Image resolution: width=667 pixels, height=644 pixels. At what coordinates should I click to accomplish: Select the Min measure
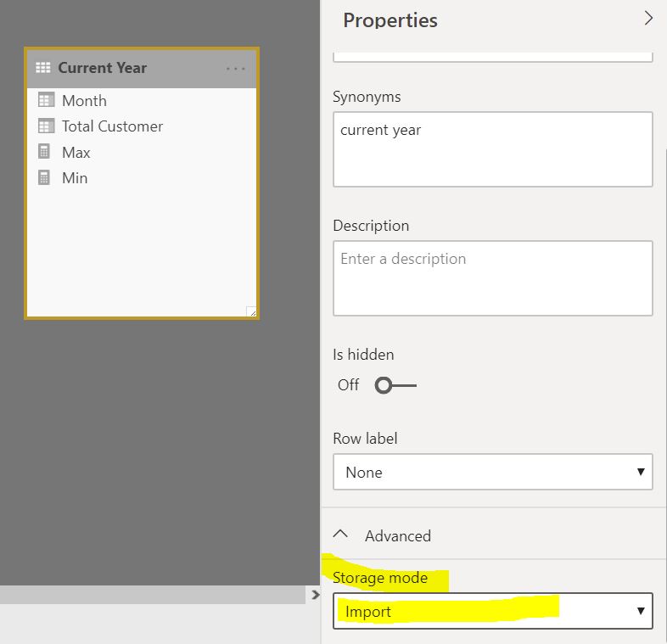pyautogui.click(x=75, y=178)
